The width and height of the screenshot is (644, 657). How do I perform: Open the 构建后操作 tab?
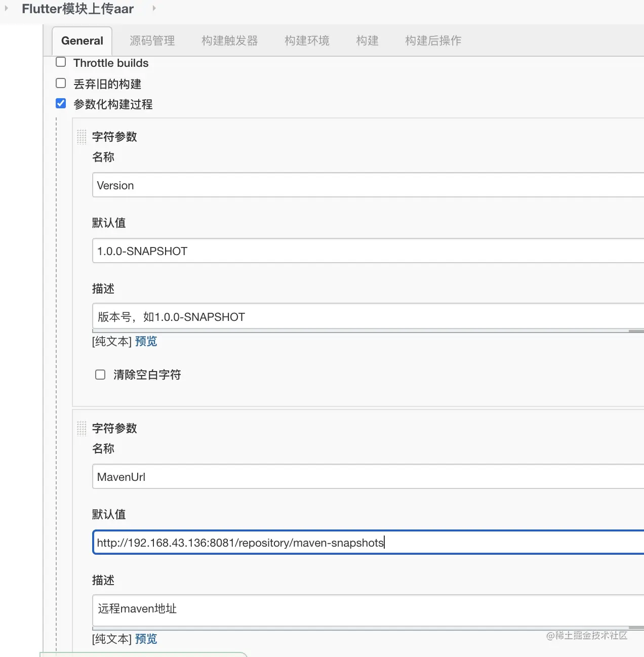coord(433,40)
